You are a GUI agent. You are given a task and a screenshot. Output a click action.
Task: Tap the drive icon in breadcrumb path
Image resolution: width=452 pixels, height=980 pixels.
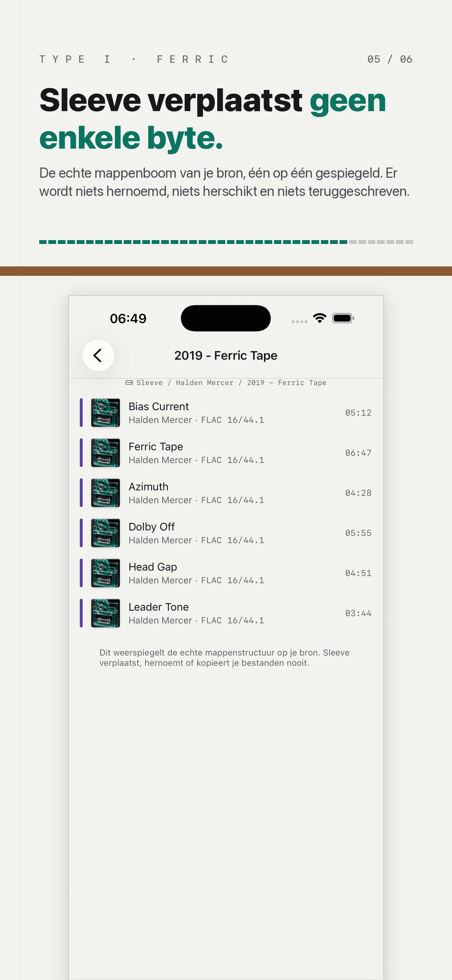point(129,382)
